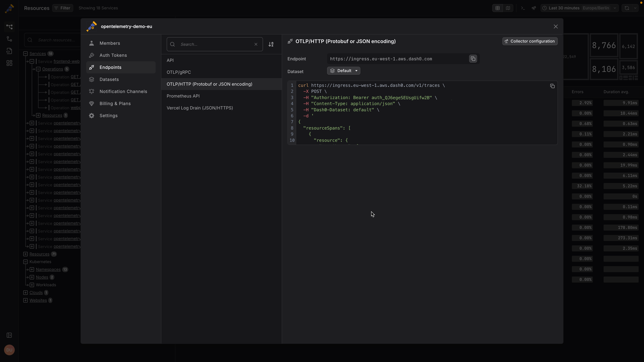
Task: Open the telescope icon in top bar
Action: pyautogui.click(x=534, y=8)
